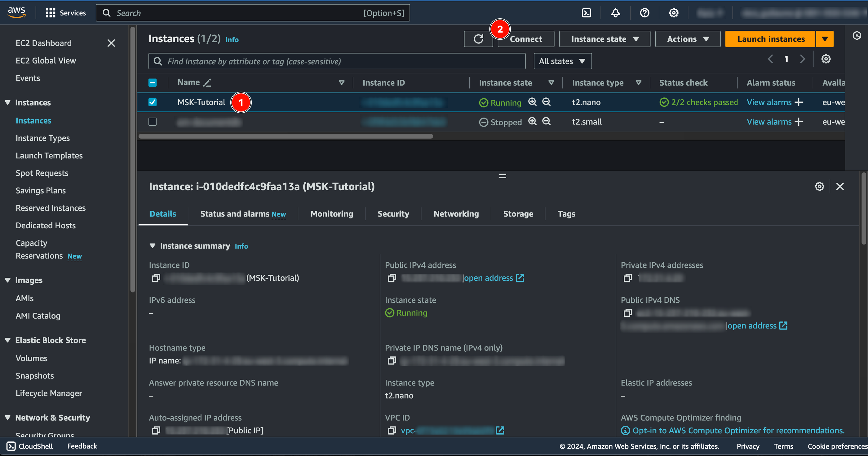Copy the Private IP DNS name
Viewport: 868px width, 456px height.
(x=392, y=361)
